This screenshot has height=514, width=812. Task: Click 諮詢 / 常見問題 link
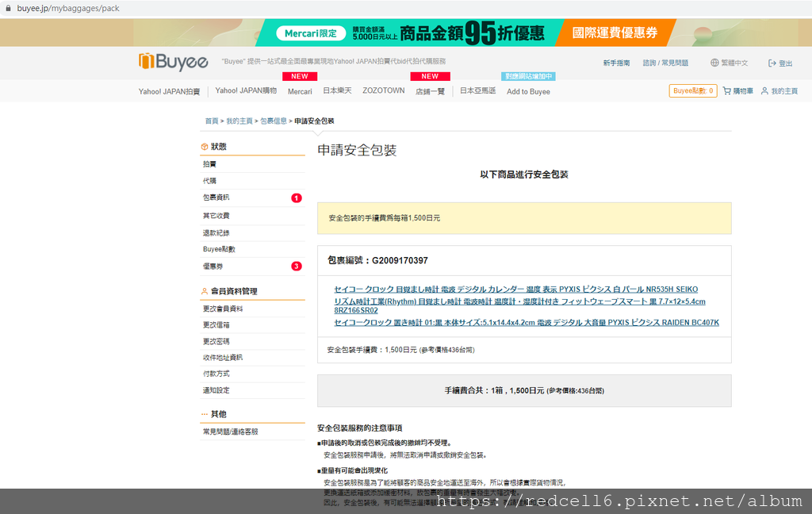[665, 63]
